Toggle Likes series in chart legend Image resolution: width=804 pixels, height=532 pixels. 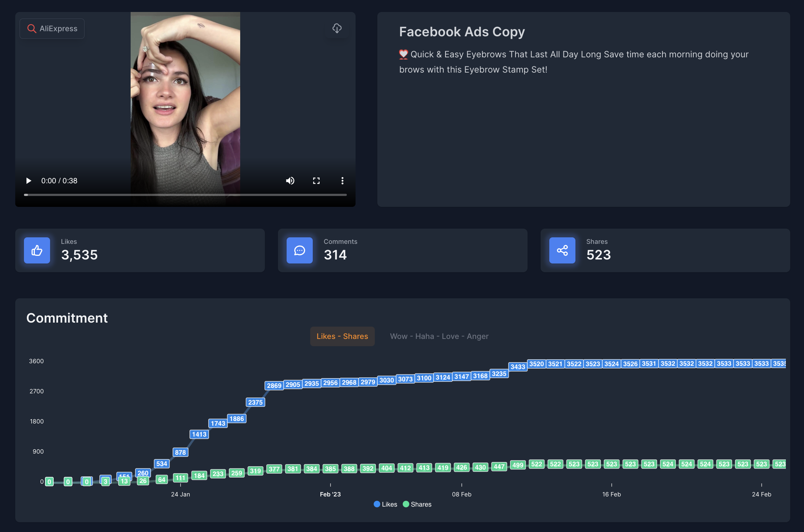point(385,504)
